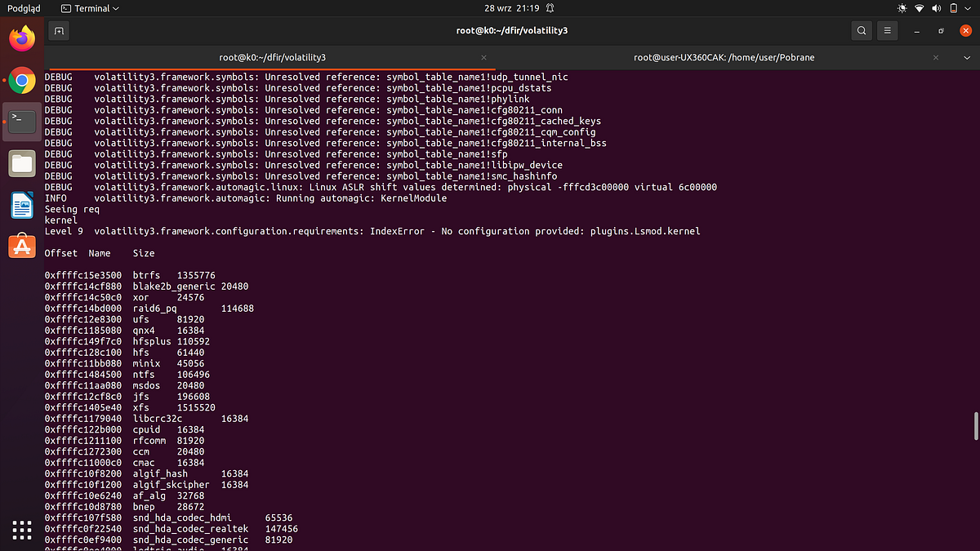Open the Files application from the dock

click(21, 163)
